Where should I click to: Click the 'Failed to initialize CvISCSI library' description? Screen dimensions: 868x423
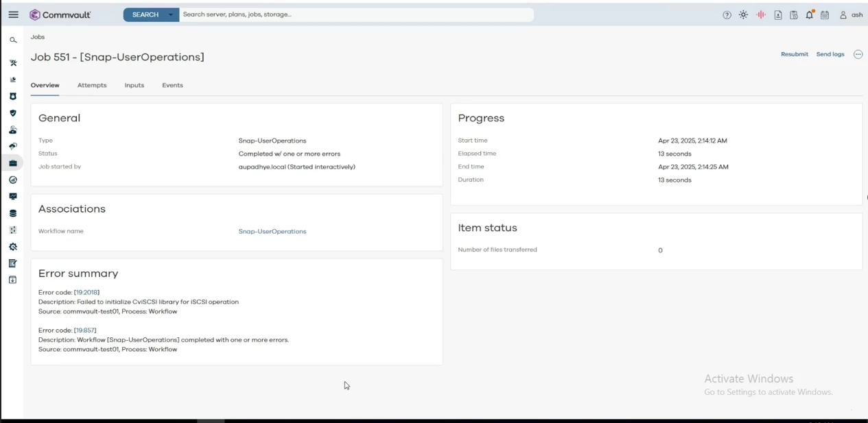coord(139,302)
